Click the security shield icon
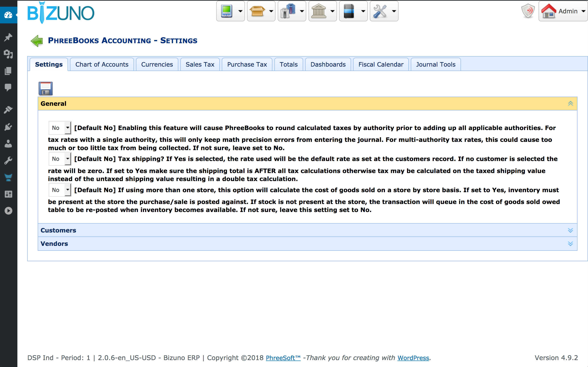The image size is (588, 367). [x=528, y=11]
